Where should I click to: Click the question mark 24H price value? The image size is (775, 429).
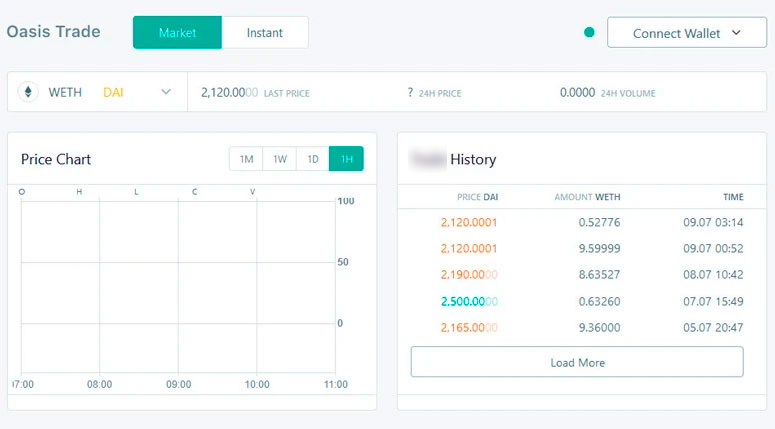click(410, 93)
